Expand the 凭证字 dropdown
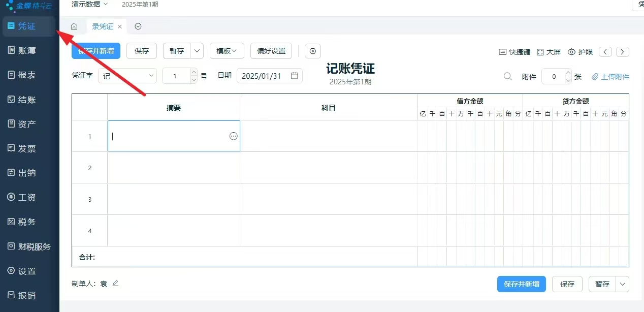The height and width of the screenshot is (312, 644). click(151, 76)
